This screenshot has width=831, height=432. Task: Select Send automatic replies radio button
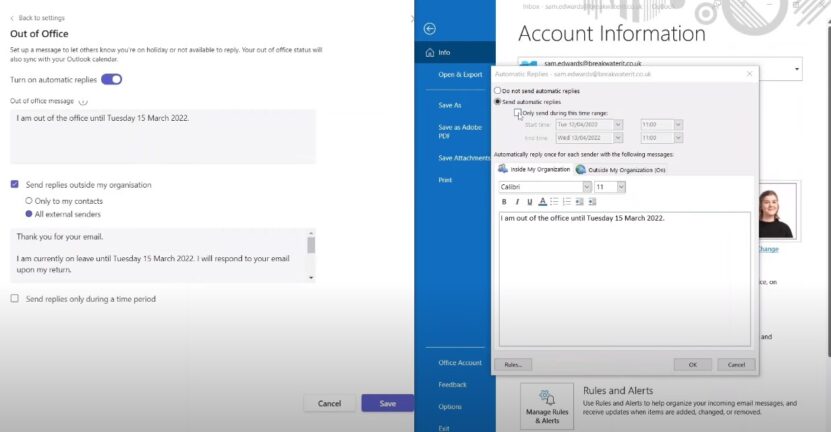click(498, 101)
